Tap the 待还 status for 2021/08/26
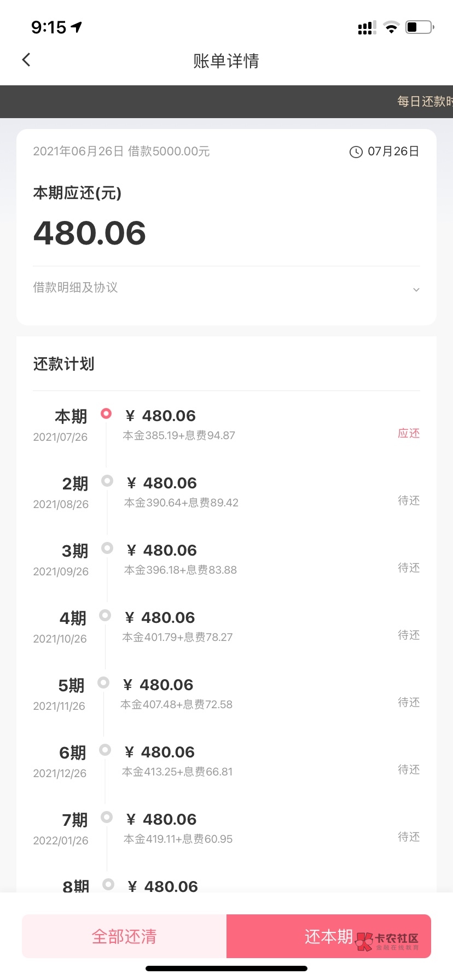 (409, 501)
